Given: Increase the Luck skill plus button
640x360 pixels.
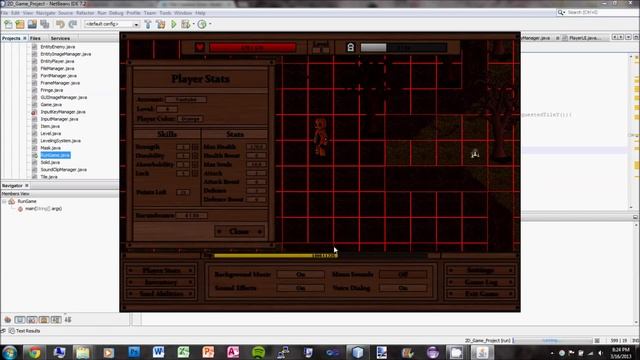Looking at the screenshot, I should pyautogui.click(x=195, y=173).
